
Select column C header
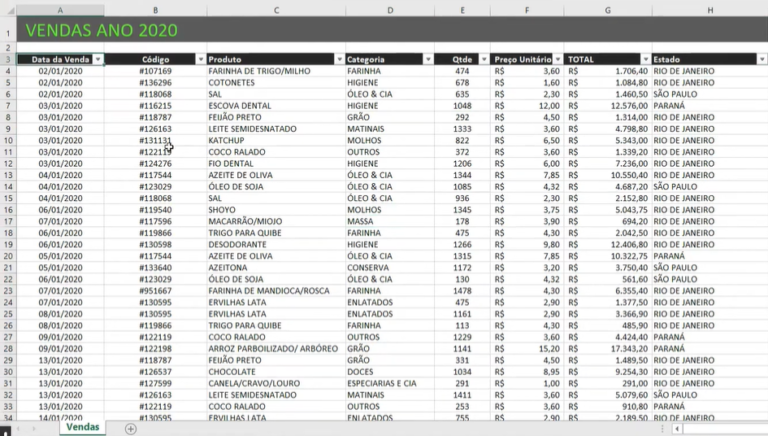point(275,9)
